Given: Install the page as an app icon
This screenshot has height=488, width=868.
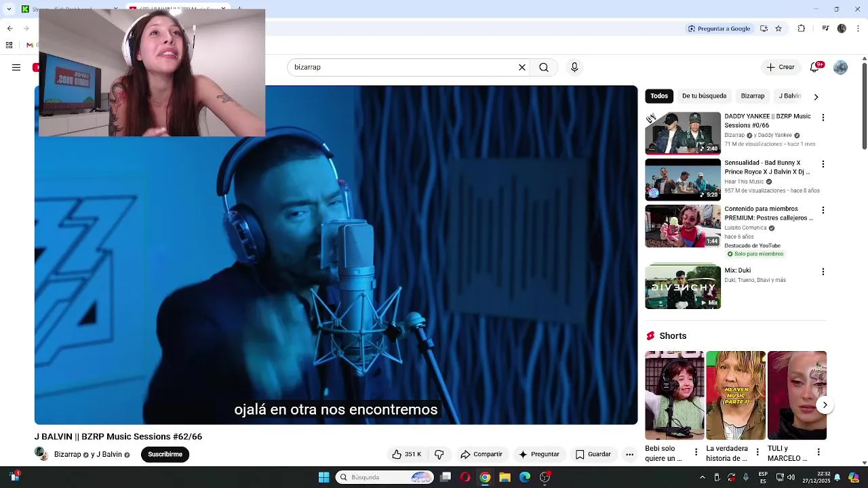Looking at the screenshot, I should click(x=764, y=28).
